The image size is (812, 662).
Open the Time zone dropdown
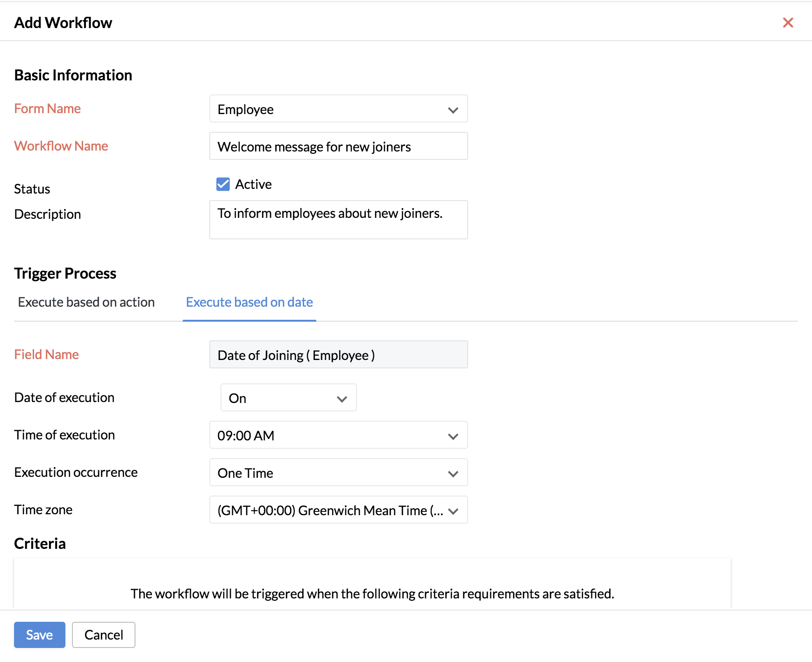tap(338, 510)
